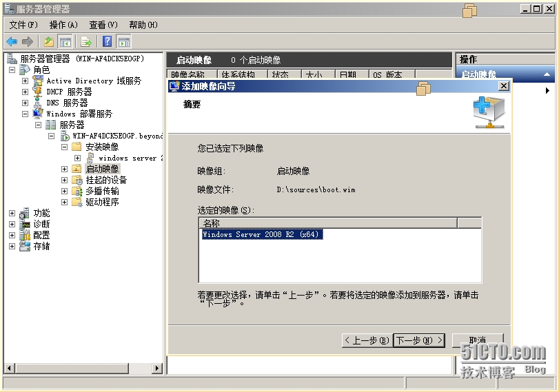Click the Storage node icon
Image resolution: width=559 pixels, height=392 pixels.
25,246
